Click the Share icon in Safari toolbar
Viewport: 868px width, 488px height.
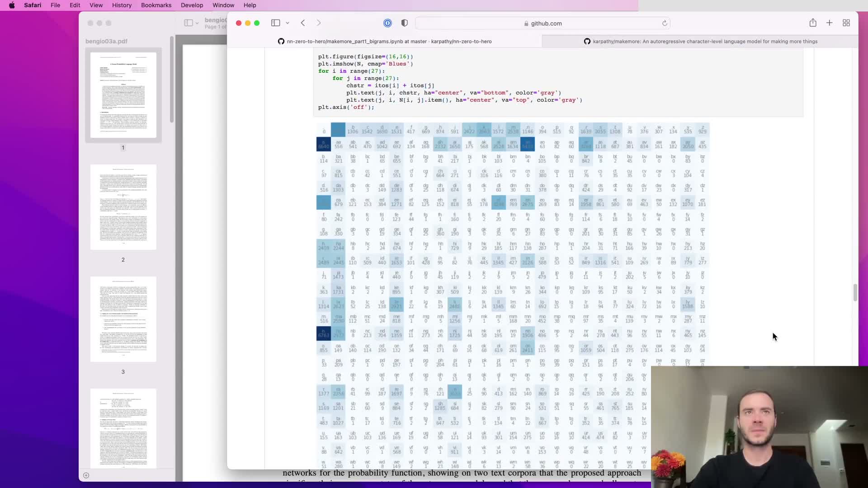(813, 23)
